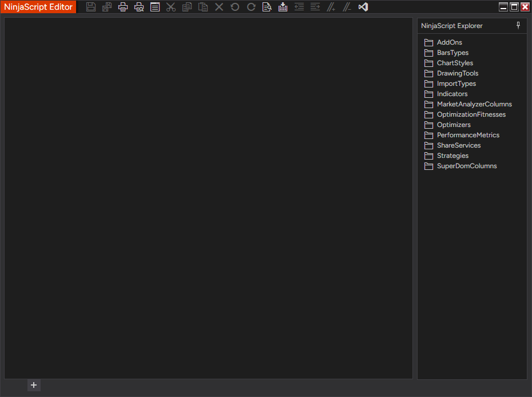Click the Comment selection icon

click(331, 7)
